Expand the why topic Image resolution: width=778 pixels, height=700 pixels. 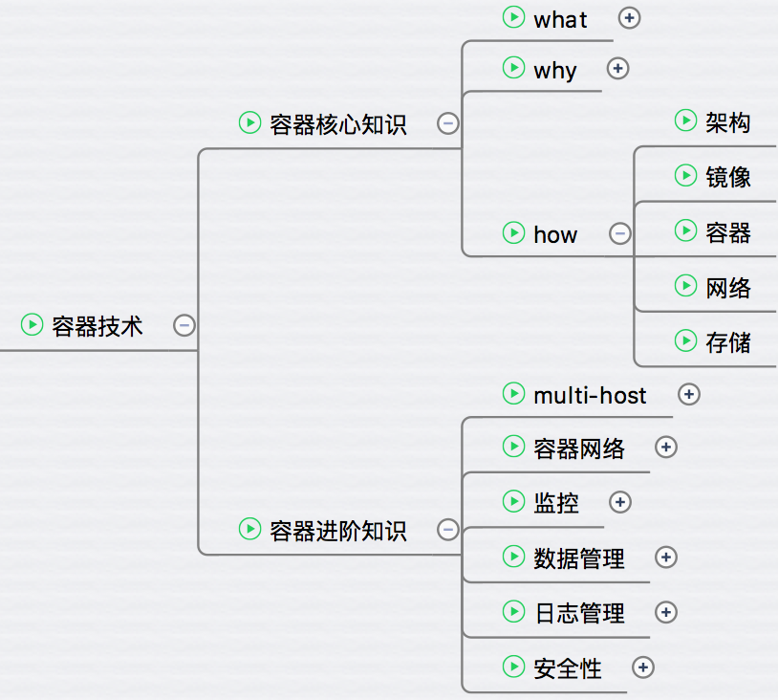[x=619, y=69]
